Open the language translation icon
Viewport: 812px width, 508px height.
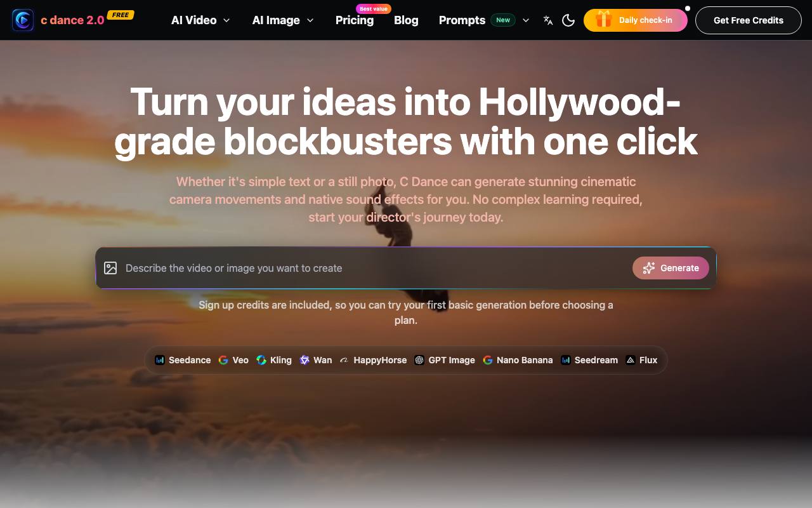(548, 20)
